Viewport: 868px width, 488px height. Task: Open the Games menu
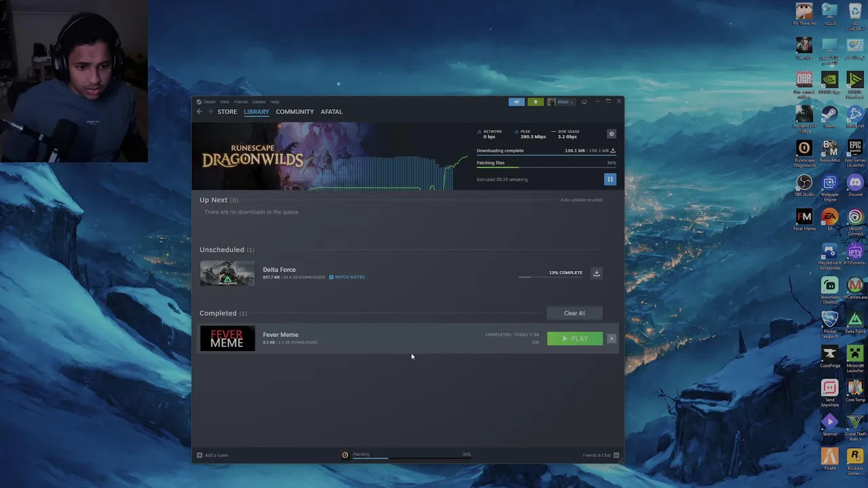[x=259, y=102]
